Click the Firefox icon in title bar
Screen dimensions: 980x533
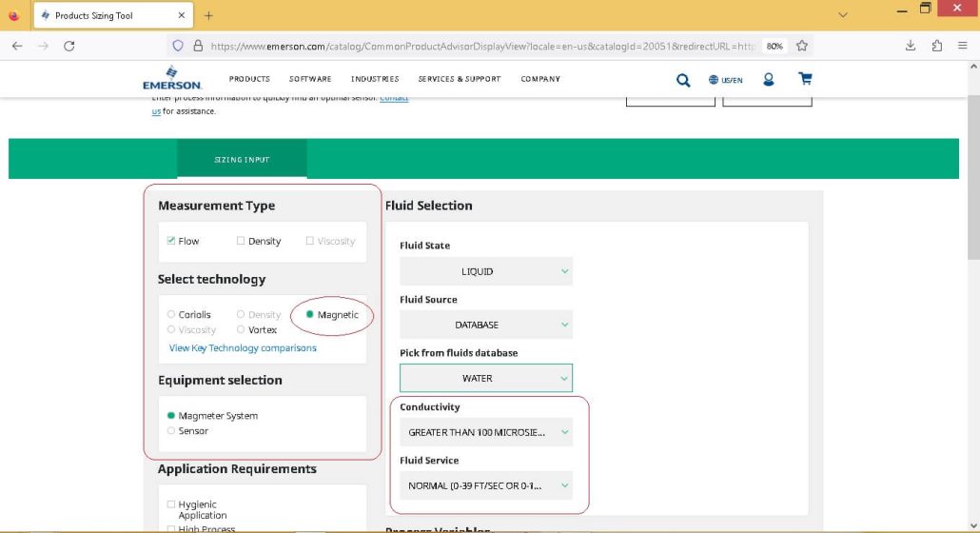[x=13, y=15]
